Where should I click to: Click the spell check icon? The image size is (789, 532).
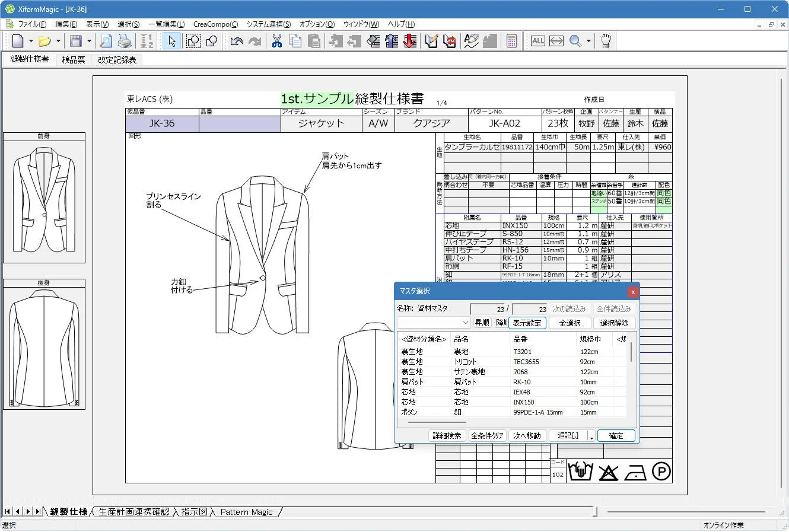click(470, 41)
